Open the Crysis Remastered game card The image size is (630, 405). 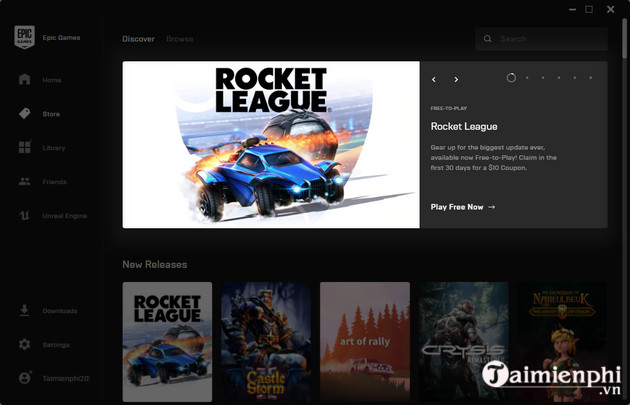(463, 342)
